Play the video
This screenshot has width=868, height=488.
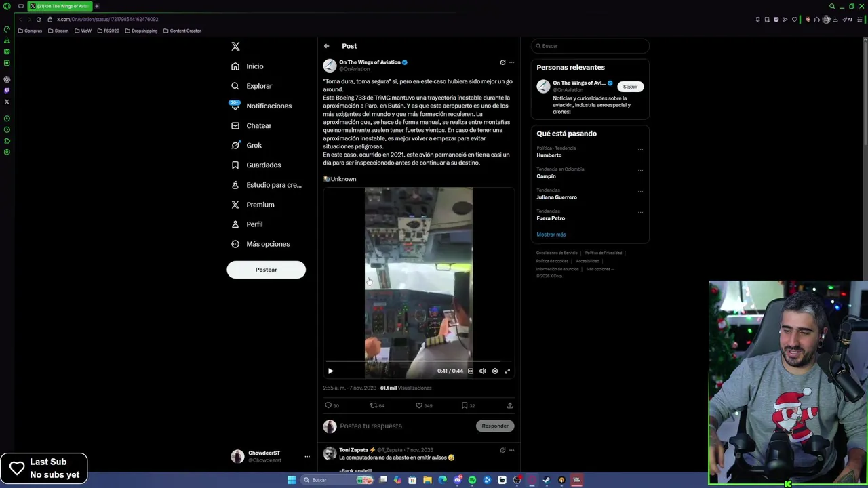(x=330, y=371)
